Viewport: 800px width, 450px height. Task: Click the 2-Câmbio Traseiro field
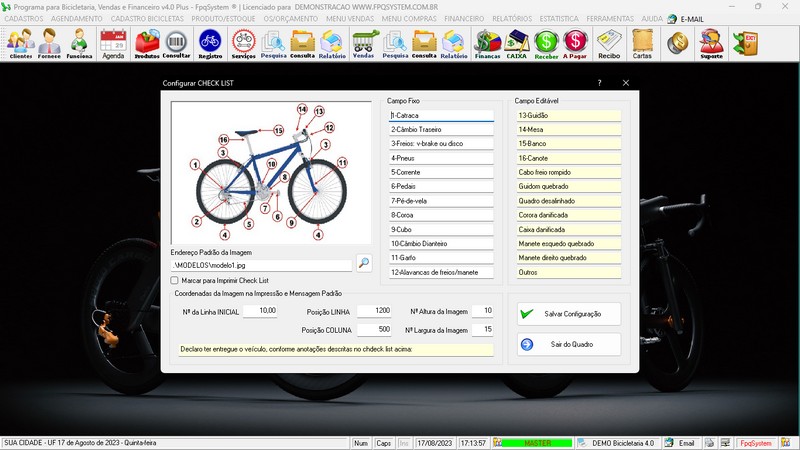pyautogui.click(x=441, y=130)
